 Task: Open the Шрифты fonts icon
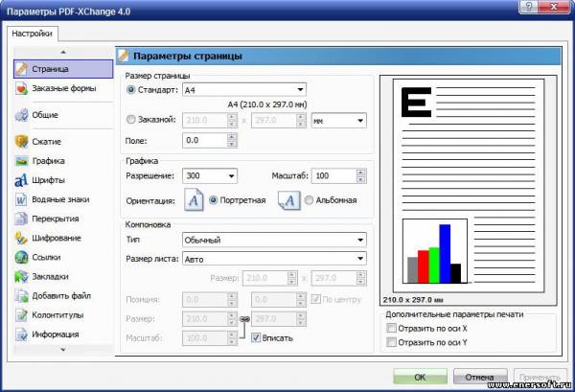click(21, 180)
